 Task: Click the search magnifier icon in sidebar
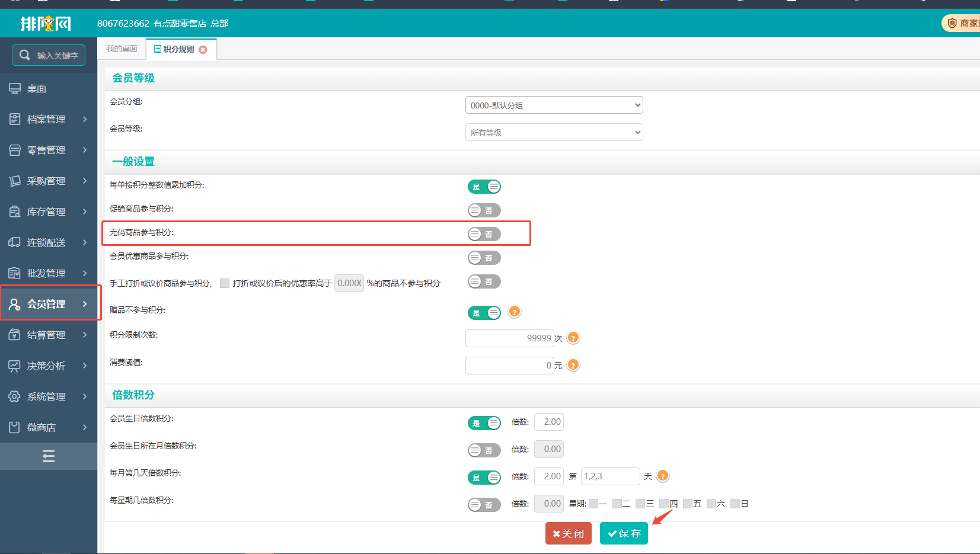24,55
